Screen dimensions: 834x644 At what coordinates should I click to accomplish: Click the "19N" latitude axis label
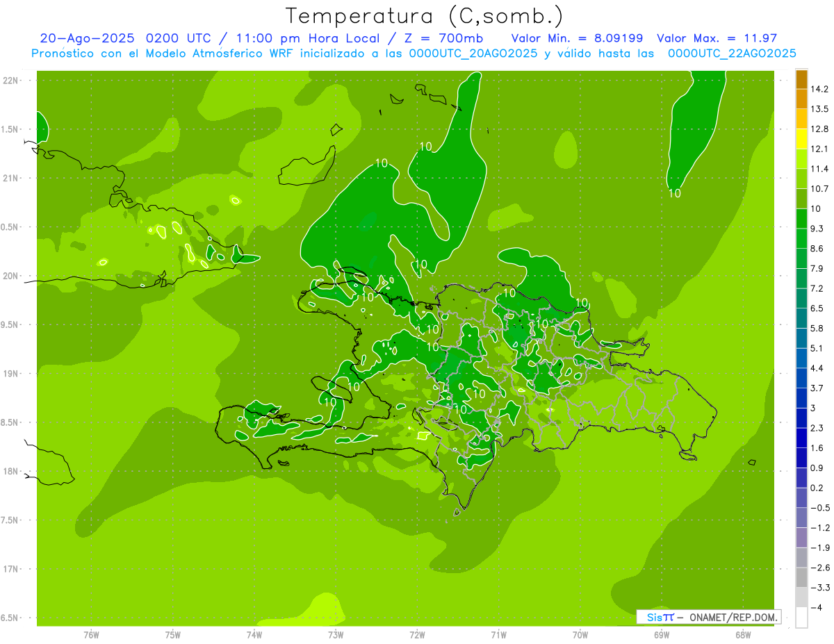[x=10, y=374]
